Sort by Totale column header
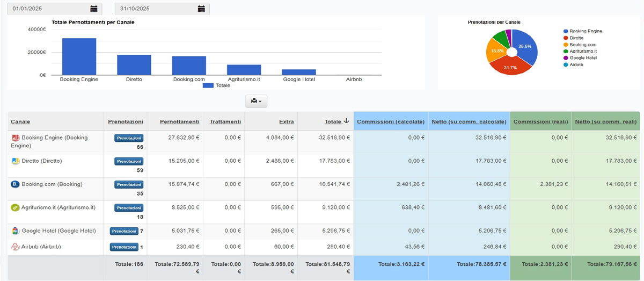This screenshot has height=281, width=644. click(333, 122)
